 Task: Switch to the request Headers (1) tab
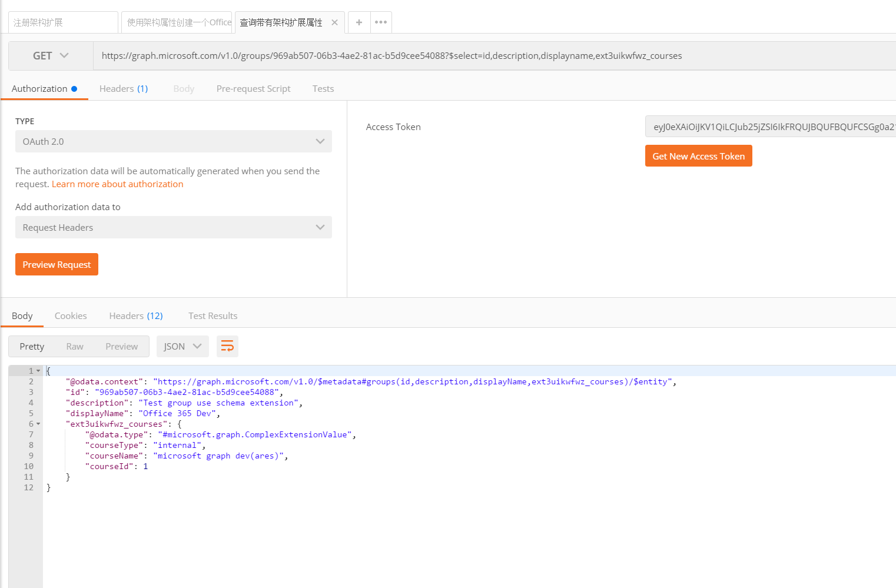124,89
